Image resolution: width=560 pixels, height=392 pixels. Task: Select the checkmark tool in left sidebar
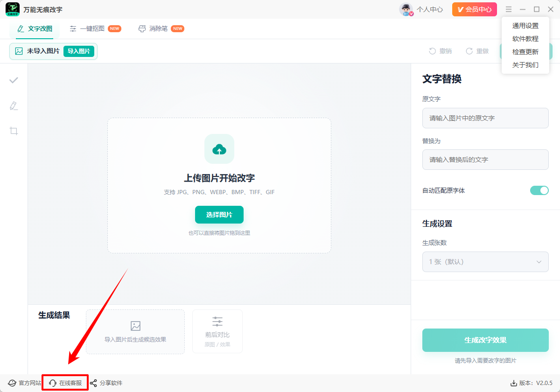point(14,80)
